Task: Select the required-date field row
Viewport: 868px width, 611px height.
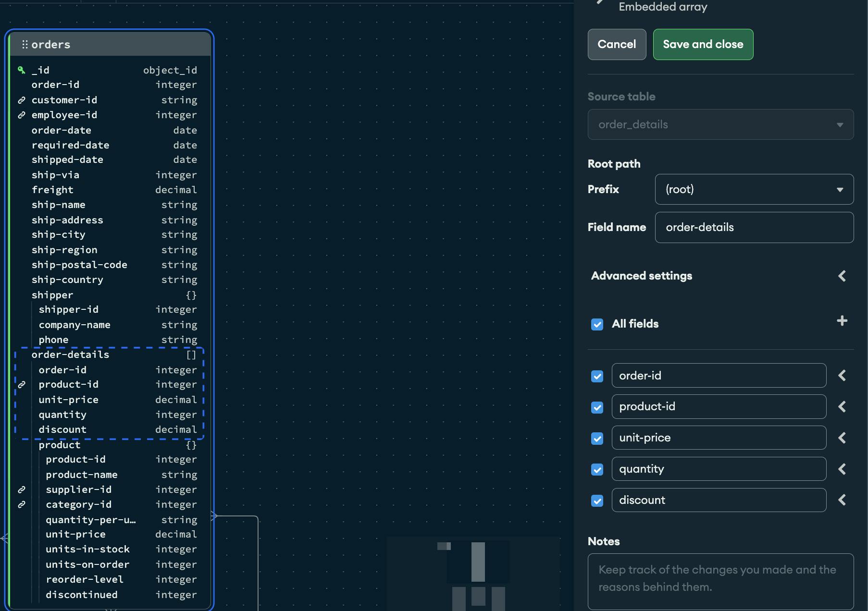Action: (x=110, y=145)
